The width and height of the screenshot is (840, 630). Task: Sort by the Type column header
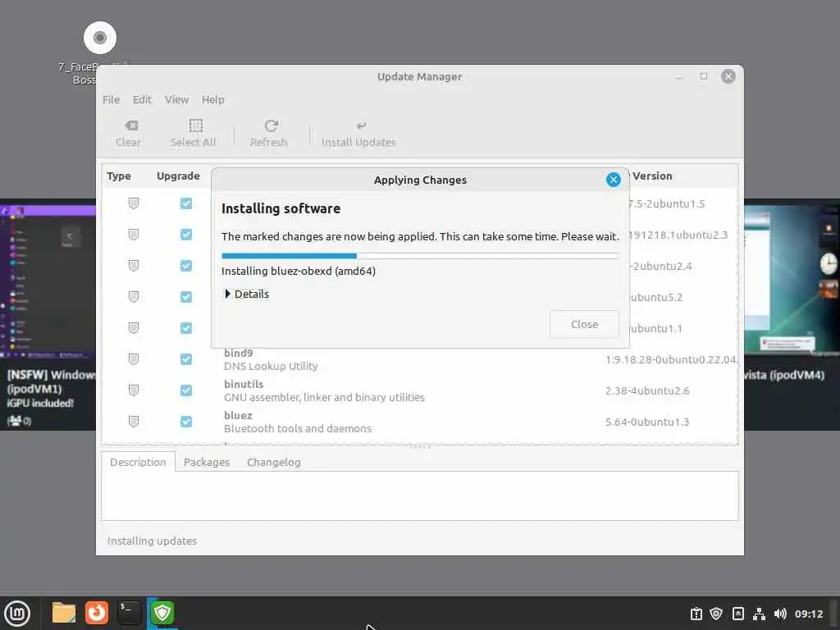pyautogui.click(x=119, y=176)
